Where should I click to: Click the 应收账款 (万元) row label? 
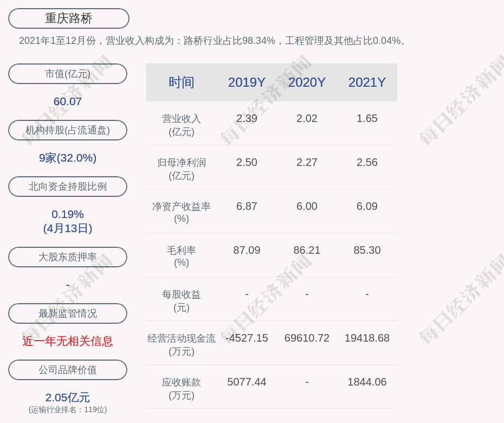click(x=182, y=389)
